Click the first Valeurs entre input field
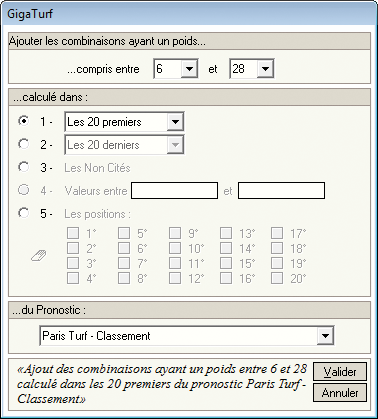Screen dimensions: 378x419 175,190
